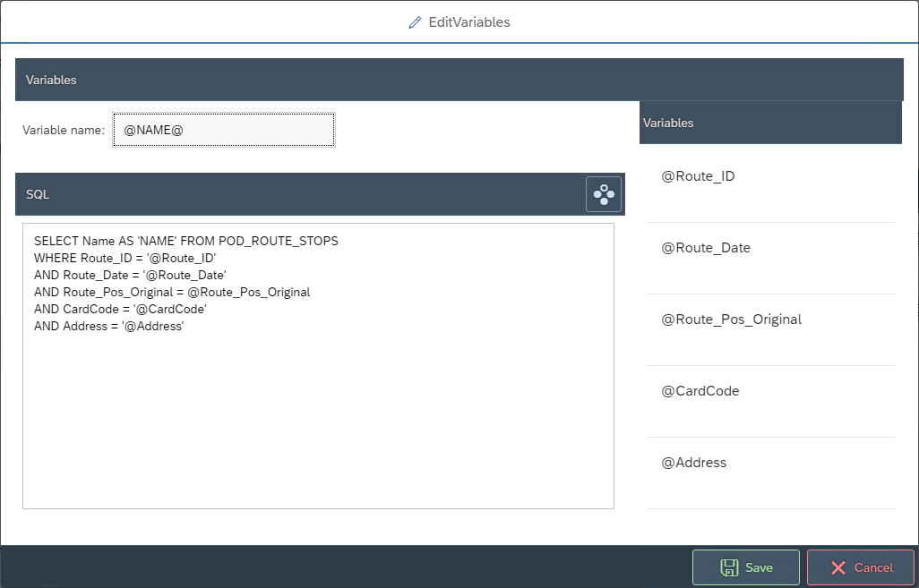This screenshot has height=588, width=919.
Task: Focus the Variable name input field
Action: [224, 130]
